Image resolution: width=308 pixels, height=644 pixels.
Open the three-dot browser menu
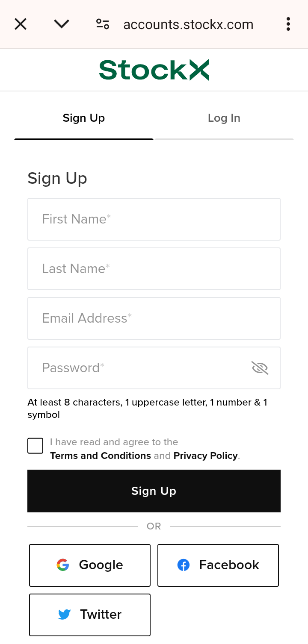[288, 24]
